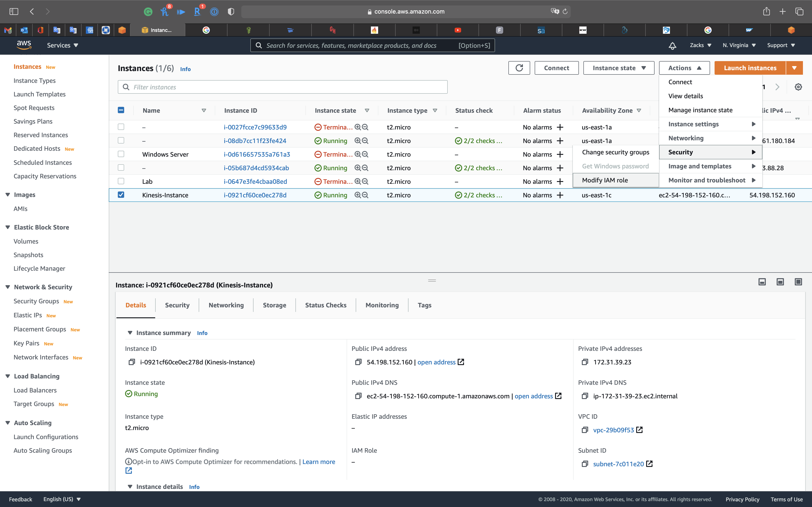This screenshot has height=507, width=812.
Task: Expand the Launch instances split arrow
Action: [x=794, y=68]
